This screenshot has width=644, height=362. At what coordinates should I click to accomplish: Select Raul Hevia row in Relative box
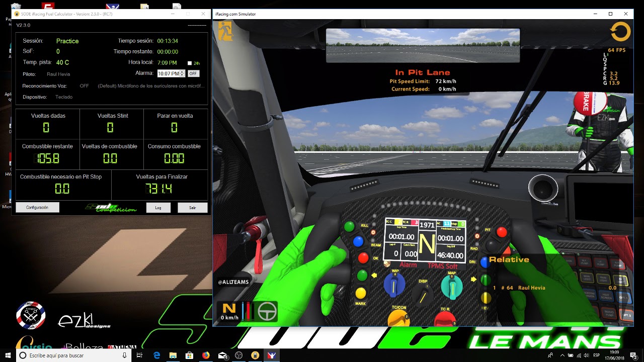[554, 288]
